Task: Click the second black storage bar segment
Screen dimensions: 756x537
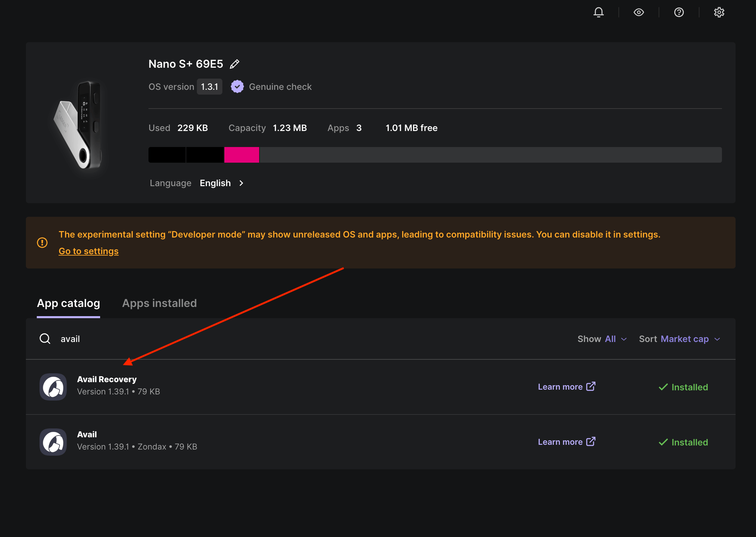Action: click(205, 155)
